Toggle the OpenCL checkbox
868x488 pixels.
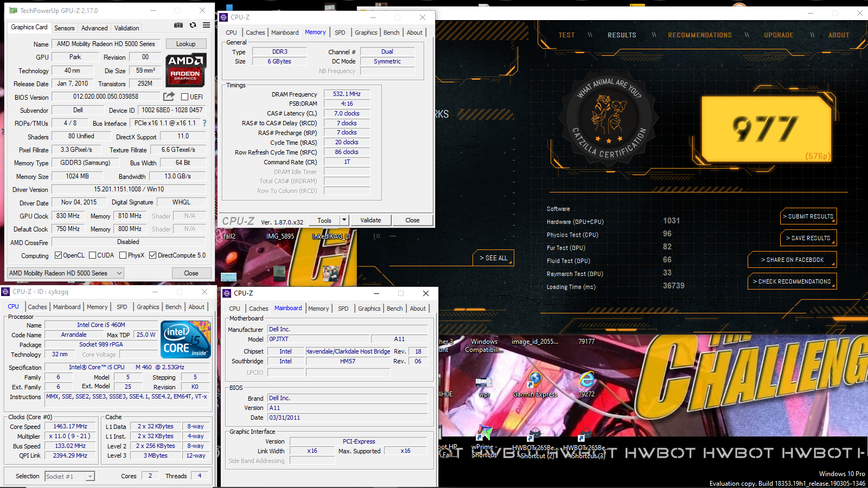[x=59, y=255]
